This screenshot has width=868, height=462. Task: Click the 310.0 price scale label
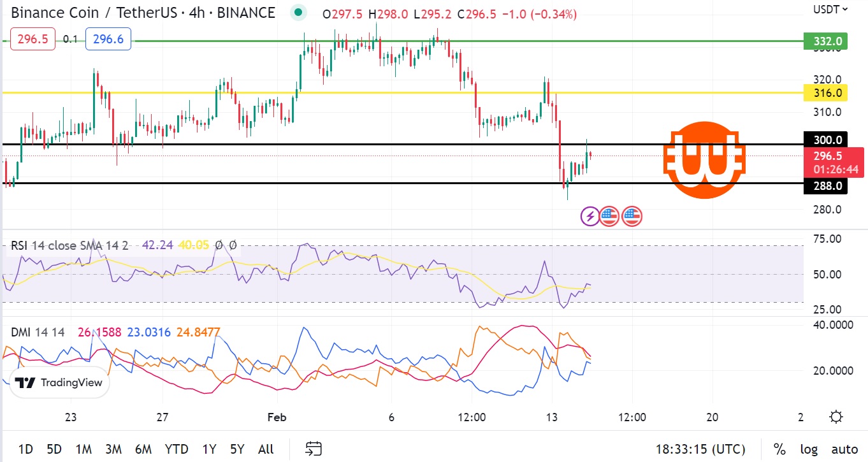(827, 112)
